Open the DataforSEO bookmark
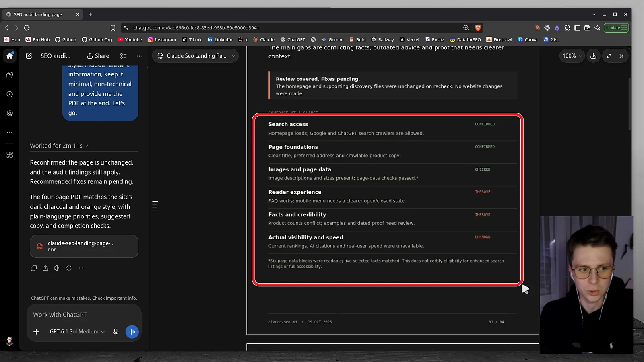 tap(465, 40)
